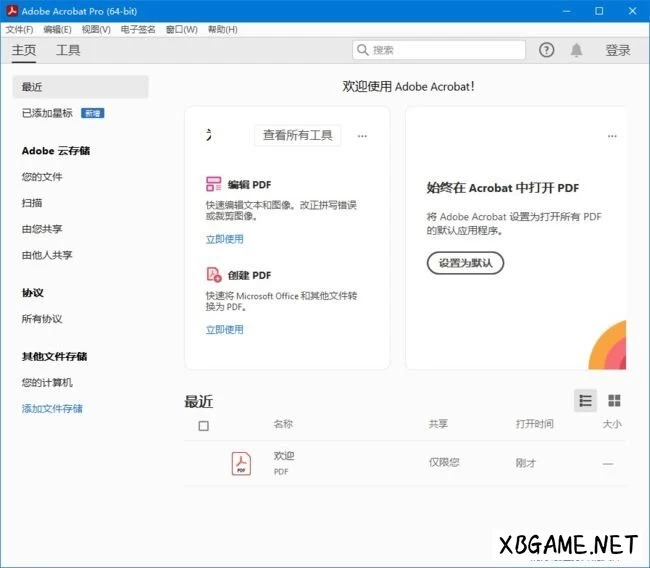Switch to list view of recent files
Screen dimensions: 650x568
click(x=586, y=400)
